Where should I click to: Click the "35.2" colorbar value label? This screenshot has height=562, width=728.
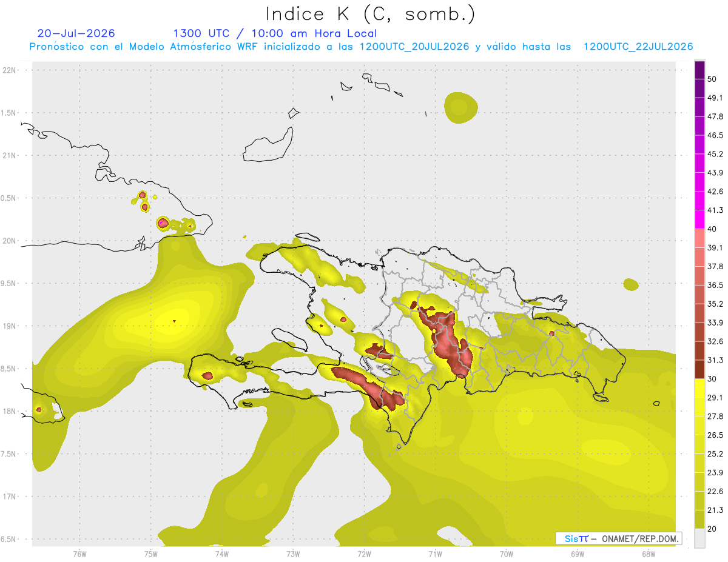coord(715,304)
